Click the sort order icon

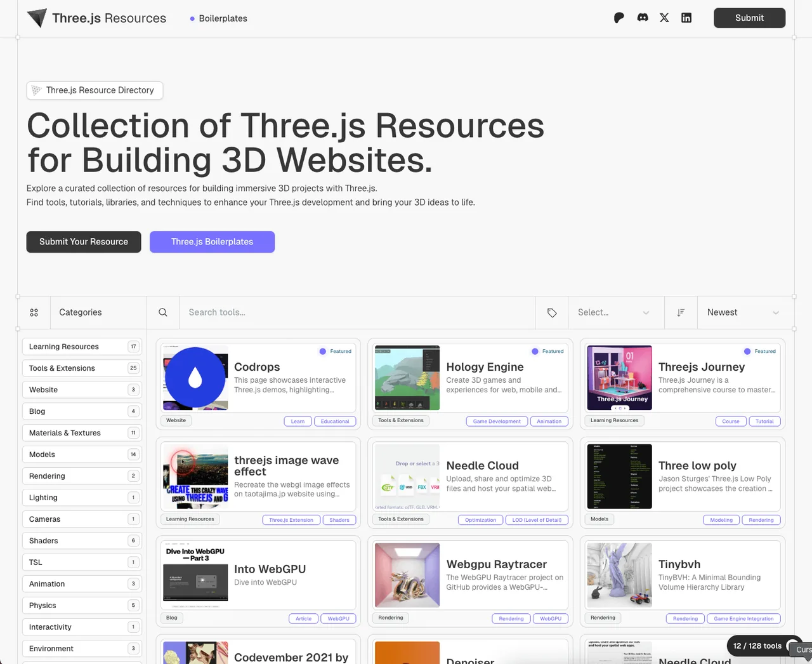[x=681, y=312]
